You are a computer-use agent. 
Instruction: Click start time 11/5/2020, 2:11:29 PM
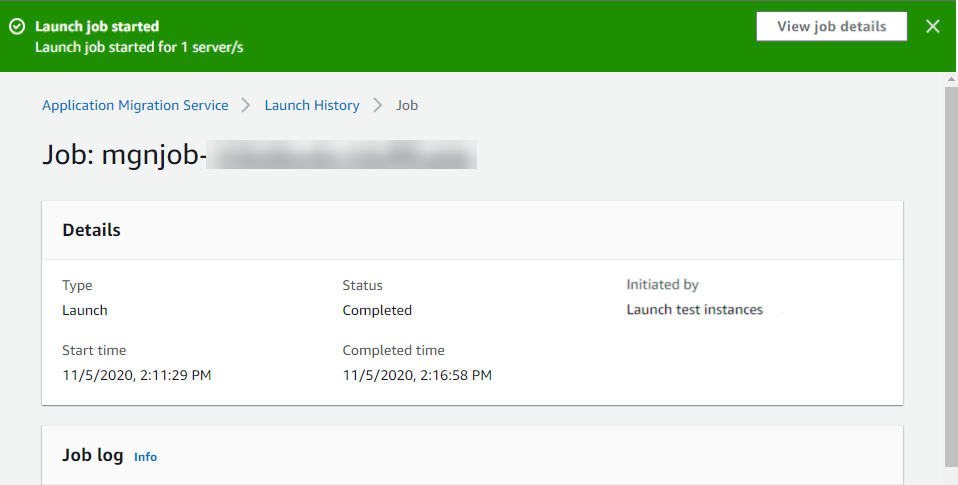pyautogui.click(x=137, y=375)
